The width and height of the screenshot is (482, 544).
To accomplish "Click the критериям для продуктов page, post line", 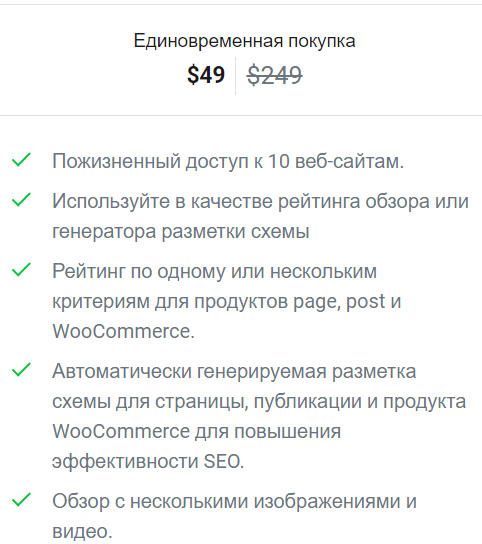I will pyautogui.click(x=227, y=301).
